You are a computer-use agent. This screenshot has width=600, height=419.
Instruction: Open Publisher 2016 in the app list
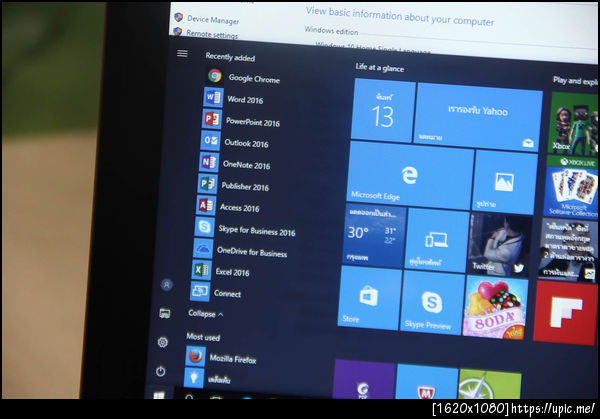tap(234, 185)
